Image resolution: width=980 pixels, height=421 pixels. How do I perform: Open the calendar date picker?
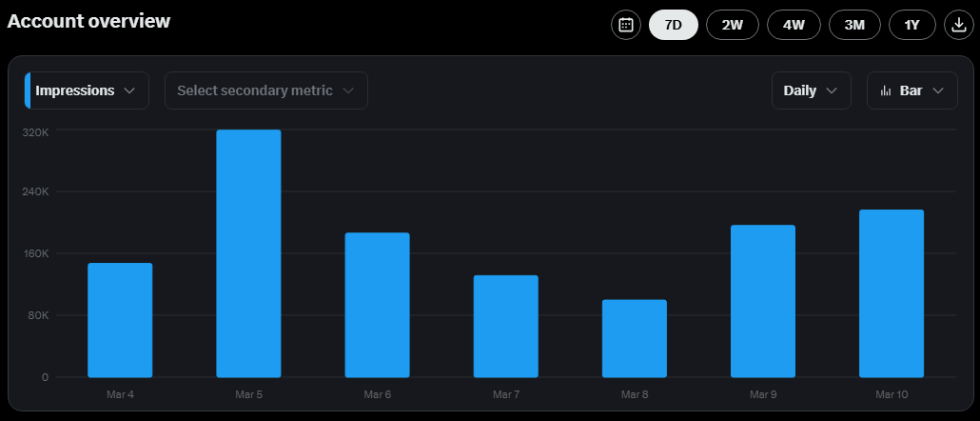click(625, 25)
